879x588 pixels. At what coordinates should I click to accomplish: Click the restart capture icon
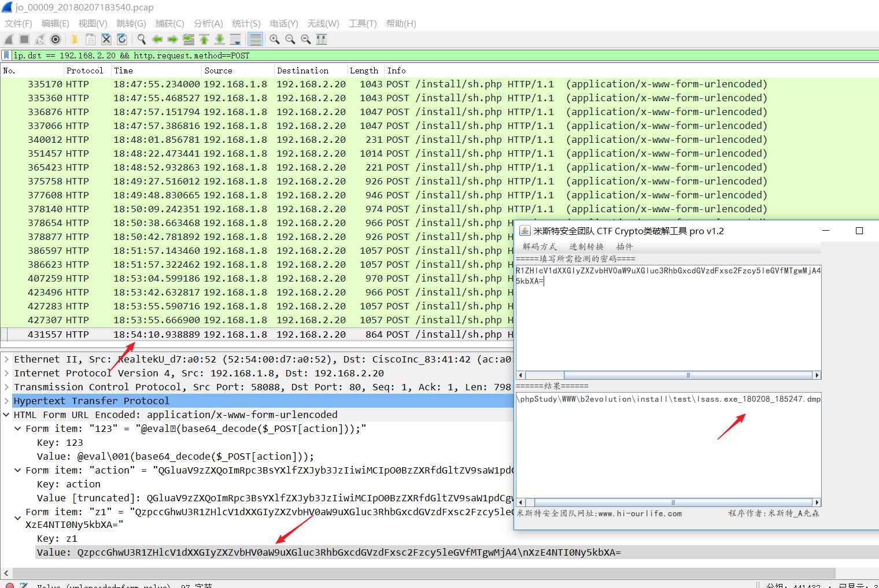40,39
